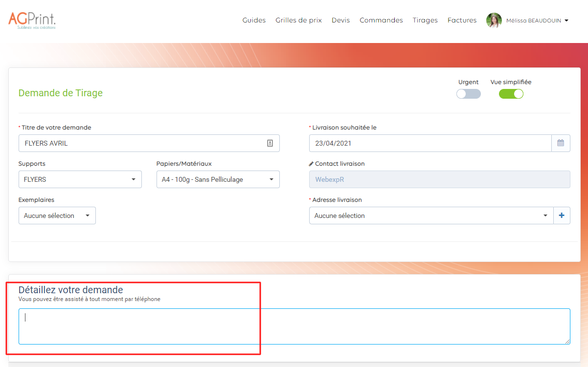
Task: Click Mélissa Beaudouin's profile avatar
Action: tap(494, 21)
